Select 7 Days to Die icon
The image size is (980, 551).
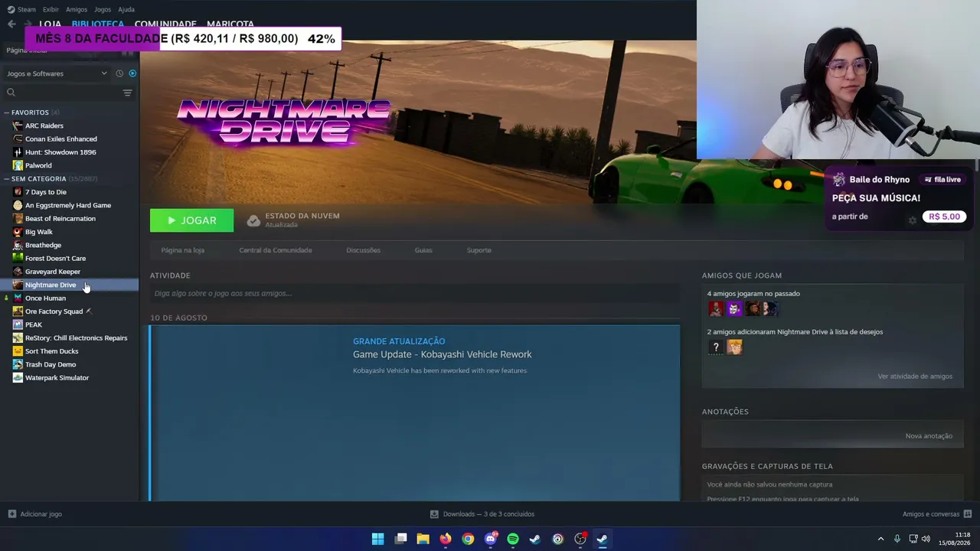(x=18, y=192)
